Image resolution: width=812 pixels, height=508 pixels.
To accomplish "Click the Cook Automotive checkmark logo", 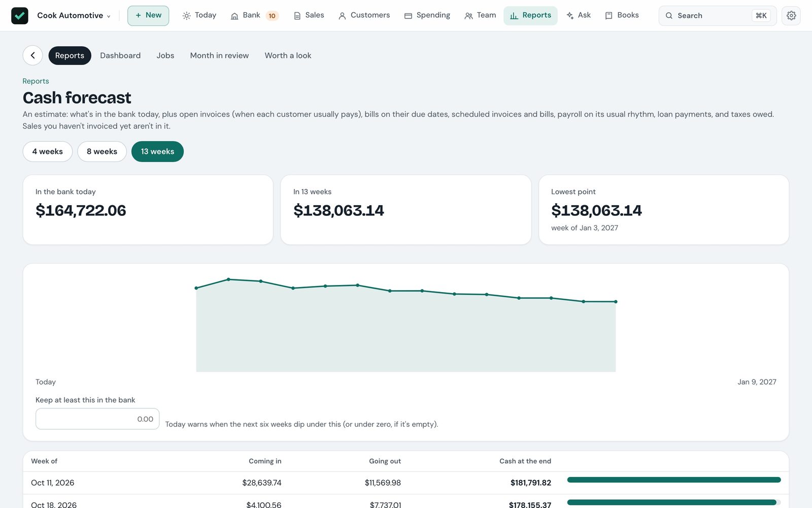I will 20,16.
